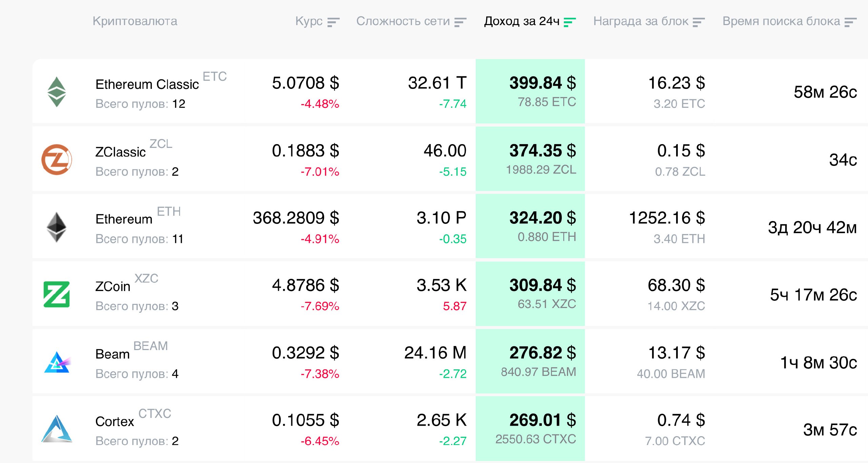
Task: Click the ZClassic pools count text
Action: click(137, 172)
